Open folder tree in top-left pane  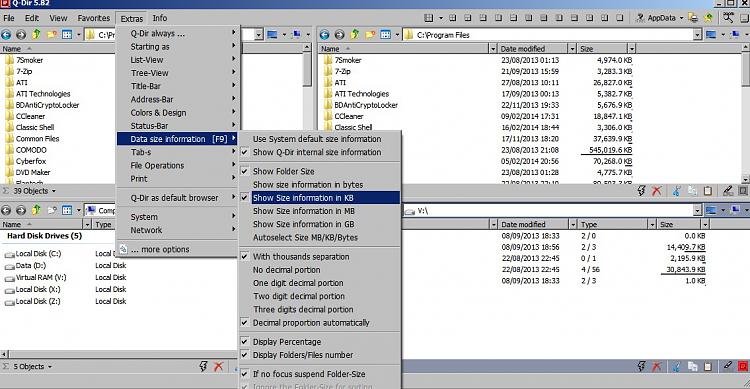pyautogui.click(x=52, y=34)
